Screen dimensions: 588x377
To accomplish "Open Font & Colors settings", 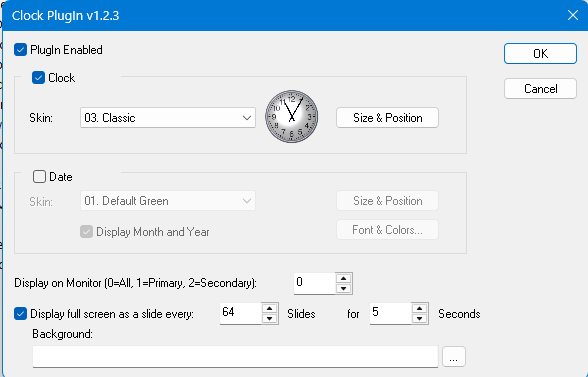I will [387, 230].
